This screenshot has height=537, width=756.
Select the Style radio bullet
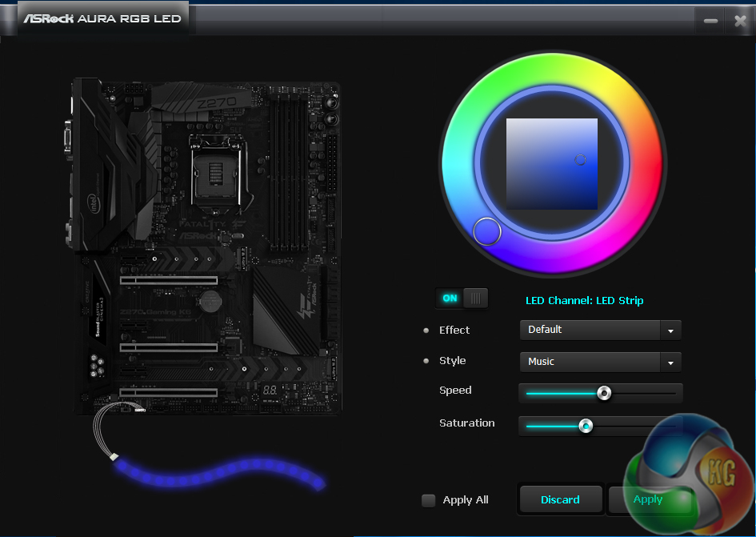426,361
